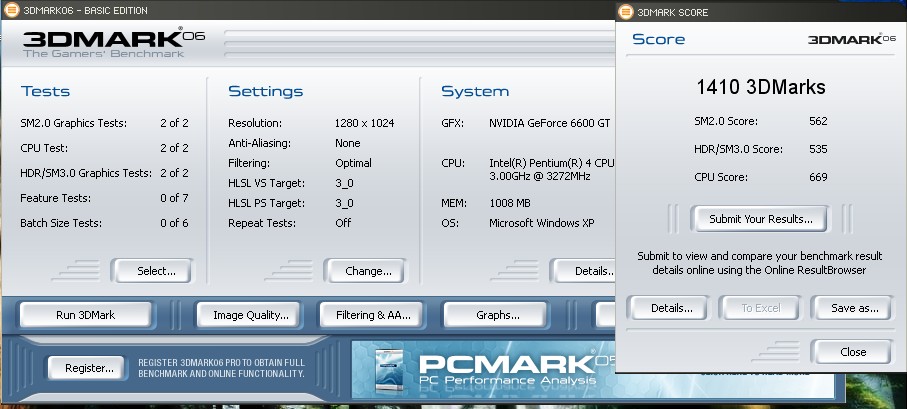Click the To Excel button

click(x=759, y=308)
